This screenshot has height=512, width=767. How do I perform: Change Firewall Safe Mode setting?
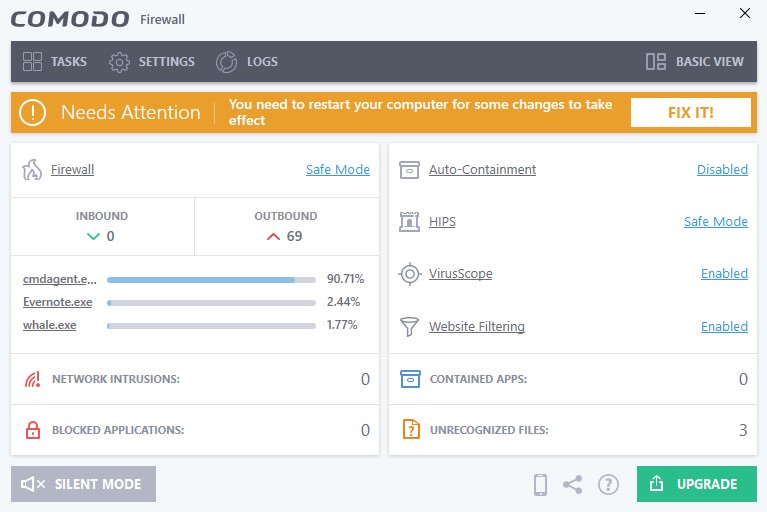338,170
